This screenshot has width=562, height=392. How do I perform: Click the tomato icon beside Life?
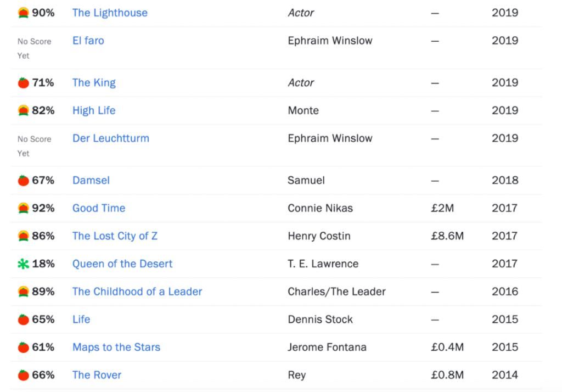pyautogui.click(x=23, y=320)
